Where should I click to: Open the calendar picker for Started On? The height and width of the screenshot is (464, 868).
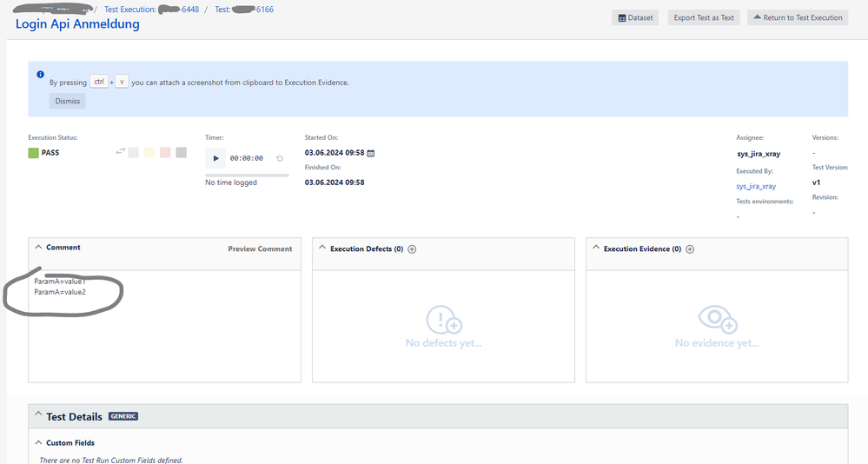[371, 153]
